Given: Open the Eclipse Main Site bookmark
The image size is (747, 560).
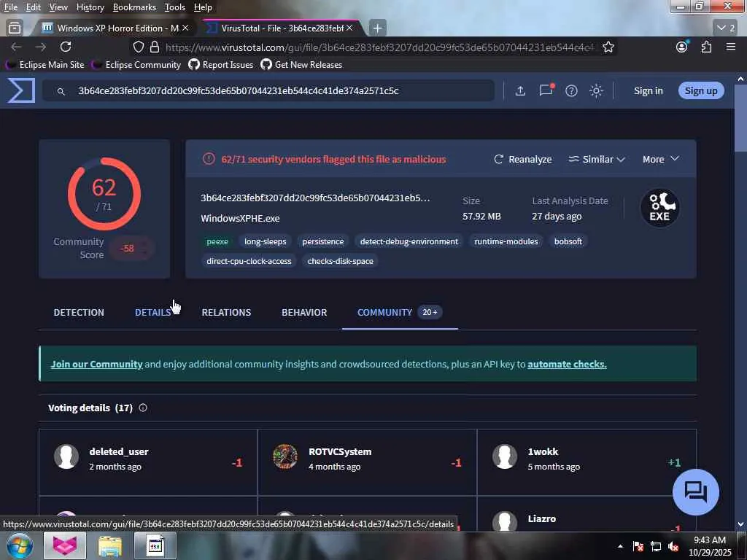Looking at the screenshot, I should [44, 65].
